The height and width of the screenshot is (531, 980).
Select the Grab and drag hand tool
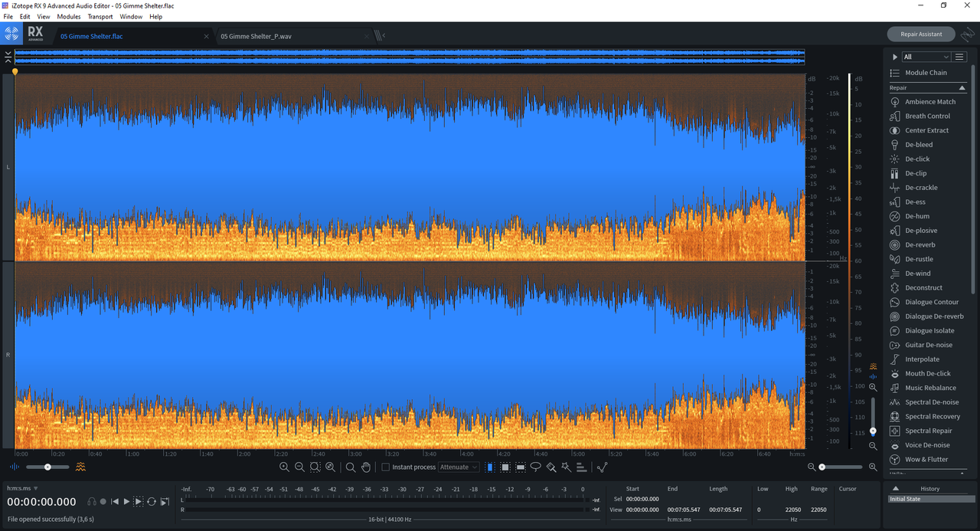[366, 467]
